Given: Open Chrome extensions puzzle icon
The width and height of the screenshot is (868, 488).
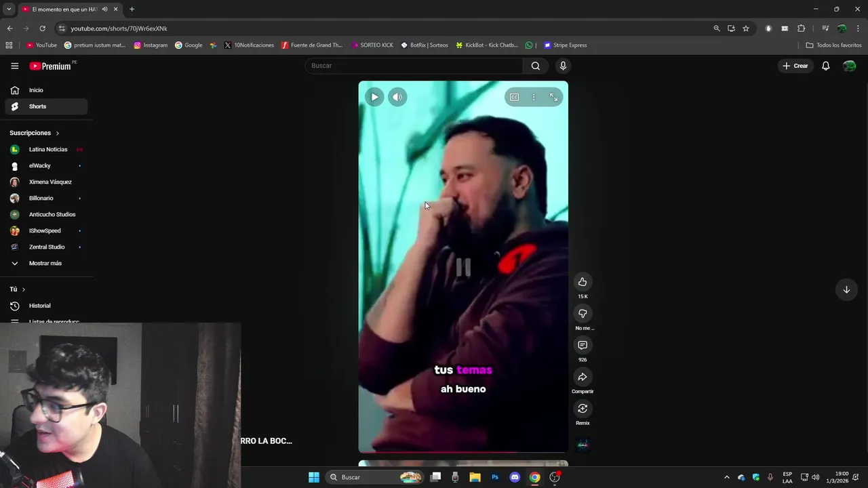Looking at the screenshot, I should (x=801, y=28).
